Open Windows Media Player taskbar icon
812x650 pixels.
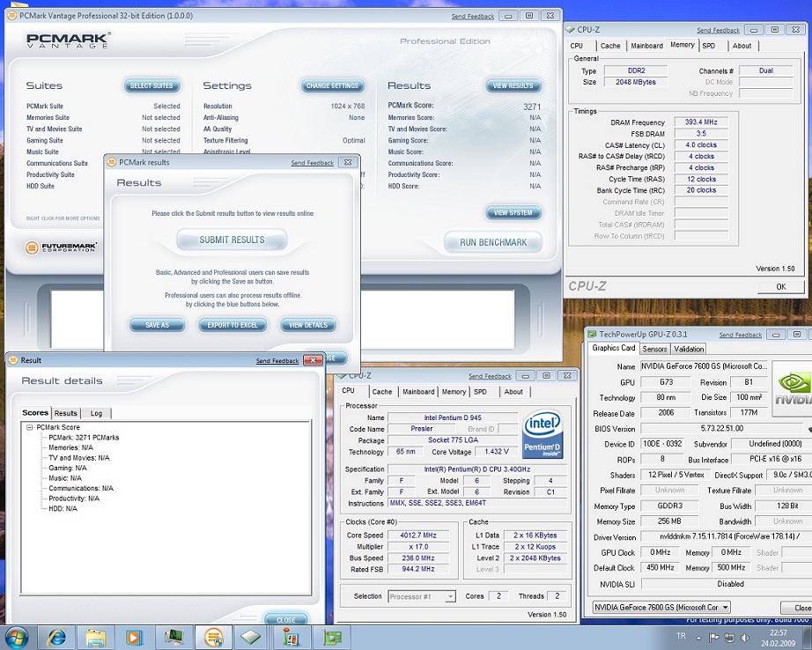(134, 637)
